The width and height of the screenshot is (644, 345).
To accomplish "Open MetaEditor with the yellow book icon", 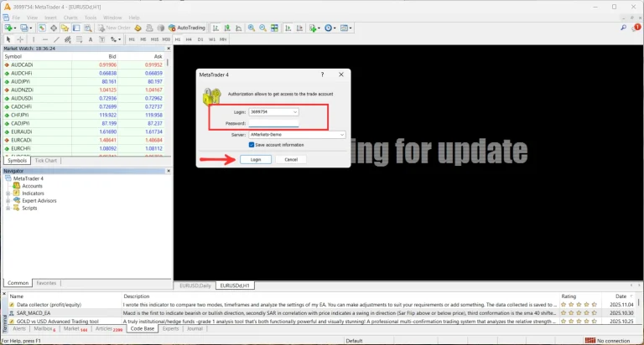I will tap(138, 28).
